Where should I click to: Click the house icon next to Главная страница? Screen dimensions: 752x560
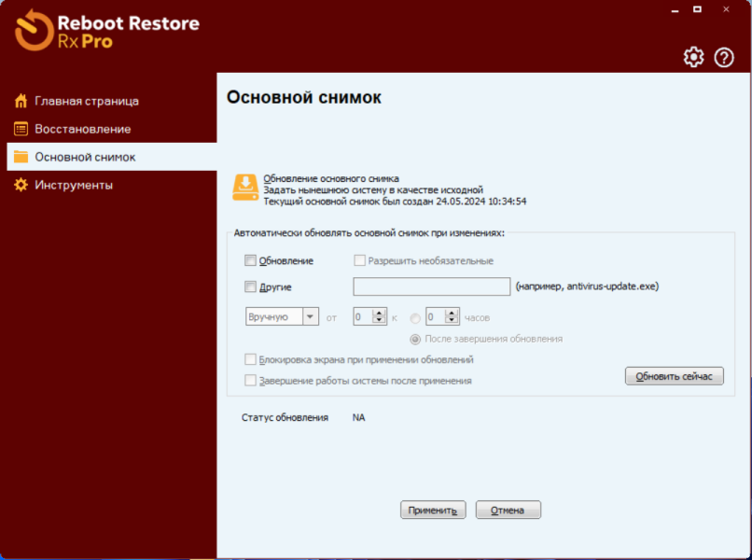tap(21, 101)
